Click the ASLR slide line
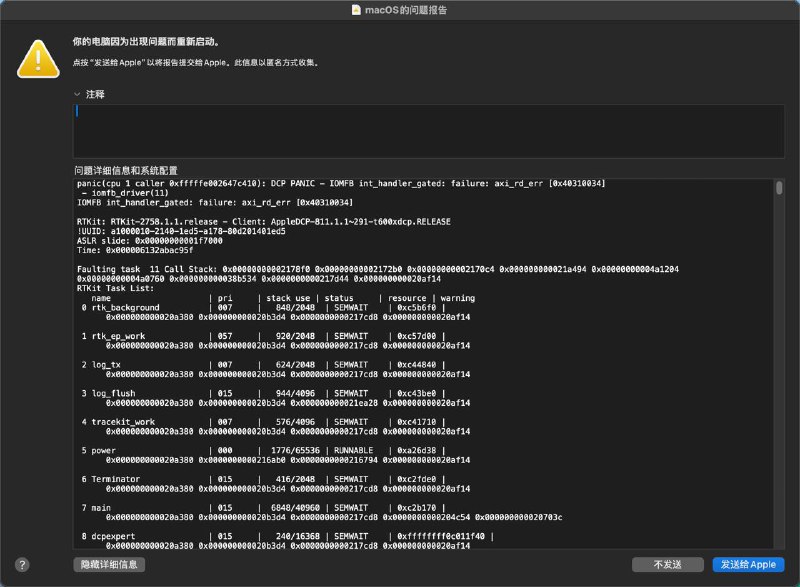Viewport: 800px width, 587px height. [149, 241]
